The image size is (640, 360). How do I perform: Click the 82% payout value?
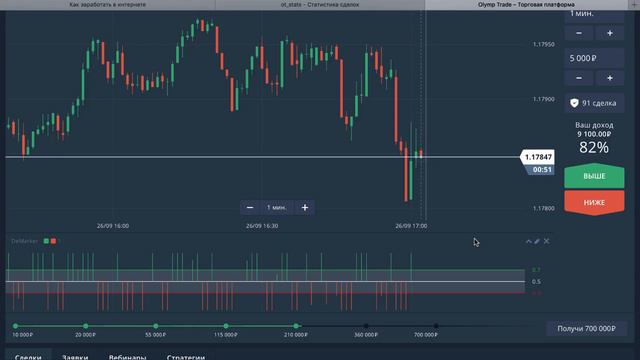[x=594, y=147]
